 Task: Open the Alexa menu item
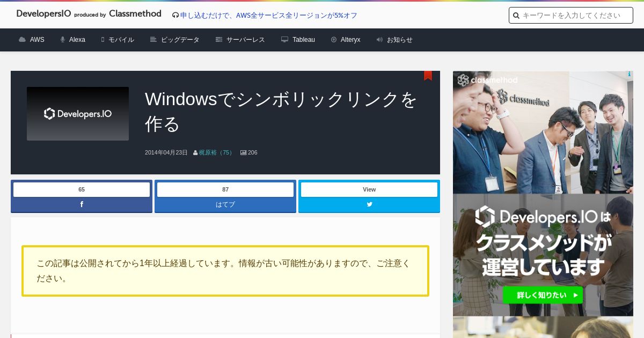(x=77, y=40)
